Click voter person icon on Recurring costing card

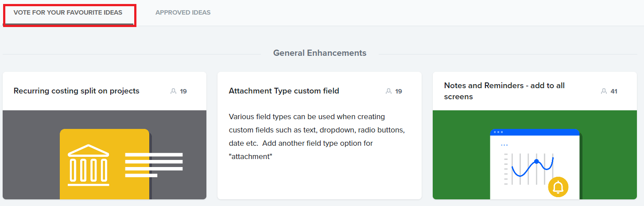[173, 91]
